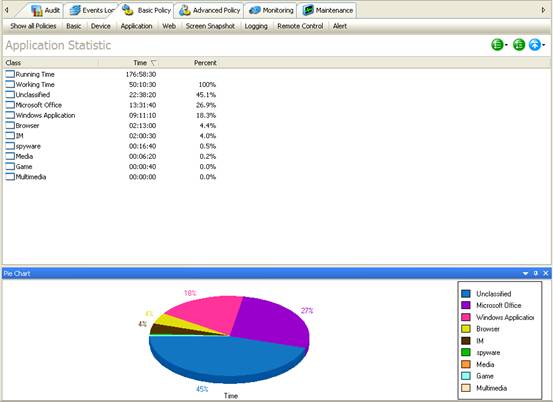Open the Pie Chart panel dropdown arrow
553x402 pixels.
[525, 274]
